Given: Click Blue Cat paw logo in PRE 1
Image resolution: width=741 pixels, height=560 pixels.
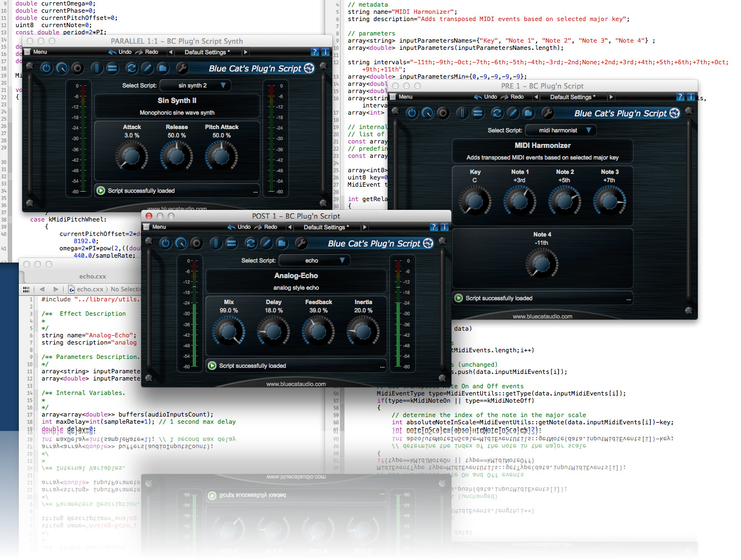Looking at the screenshot, I should [x=675, y=113].
